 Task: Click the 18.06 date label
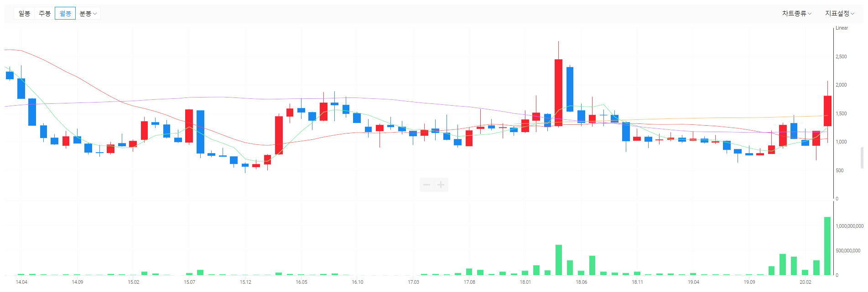581,282
